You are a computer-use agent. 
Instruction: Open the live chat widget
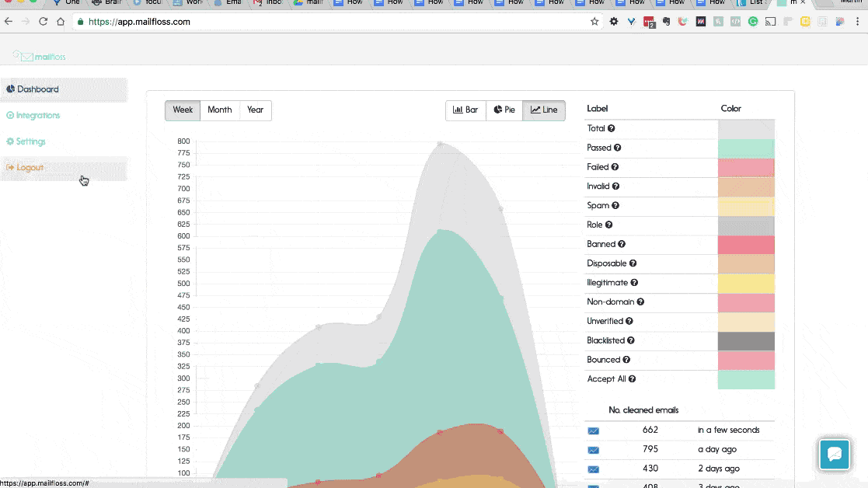pyautogui.click(x=835, y=455)
